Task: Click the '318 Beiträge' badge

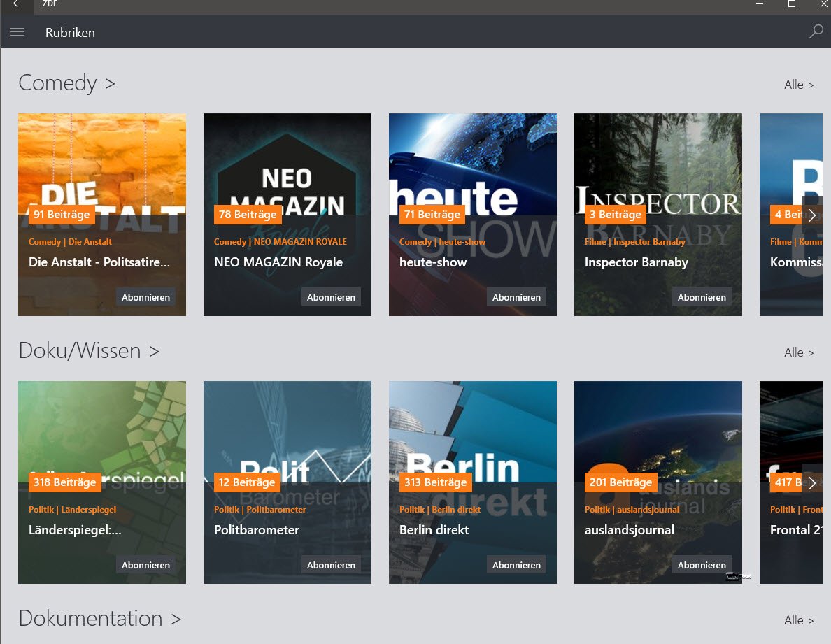Action: (64, 482)
